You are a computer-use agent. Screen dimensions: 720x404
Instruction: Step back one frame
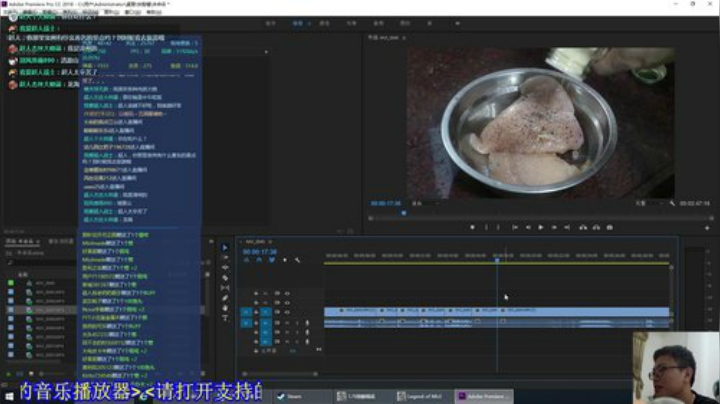tap(528, 227)
